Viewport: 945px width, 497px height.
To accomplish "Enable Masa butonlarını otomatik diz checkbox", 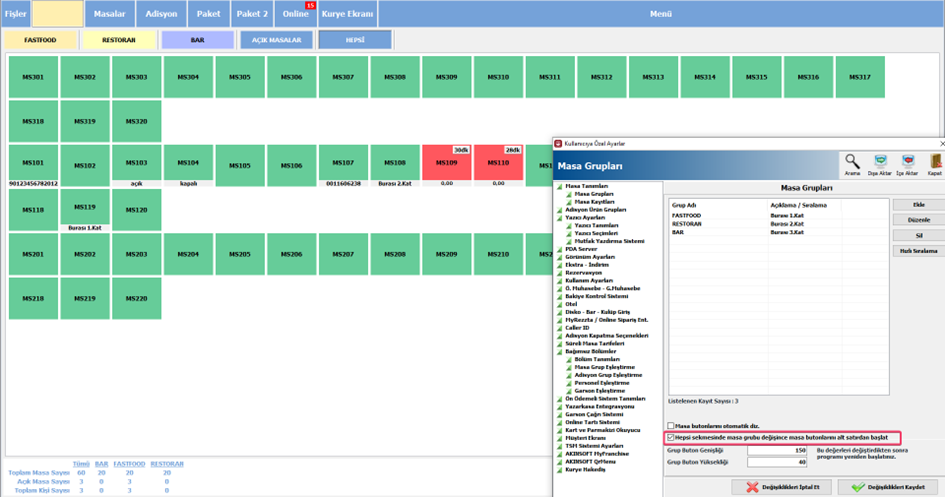I will point(671,426).
